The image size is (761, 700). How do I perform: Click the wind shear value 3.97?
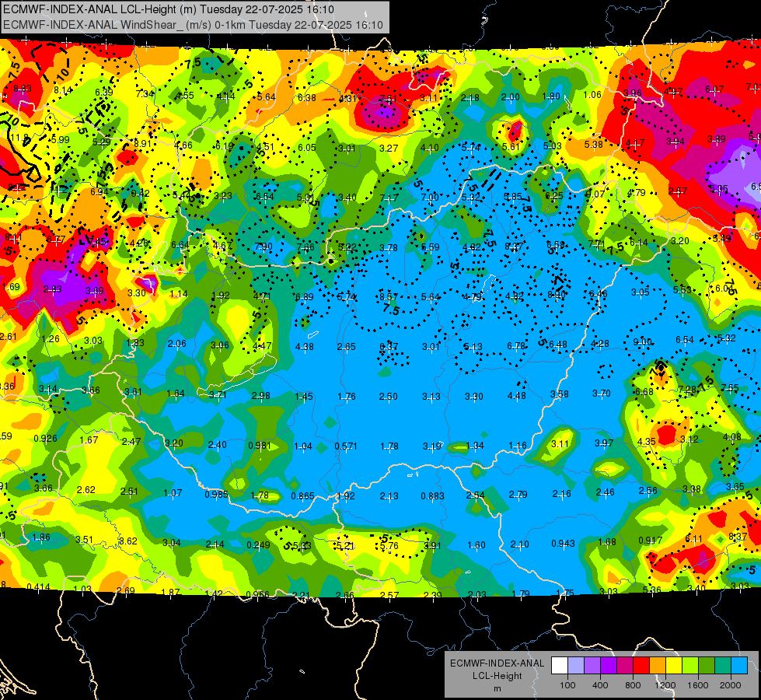(604, 443)
